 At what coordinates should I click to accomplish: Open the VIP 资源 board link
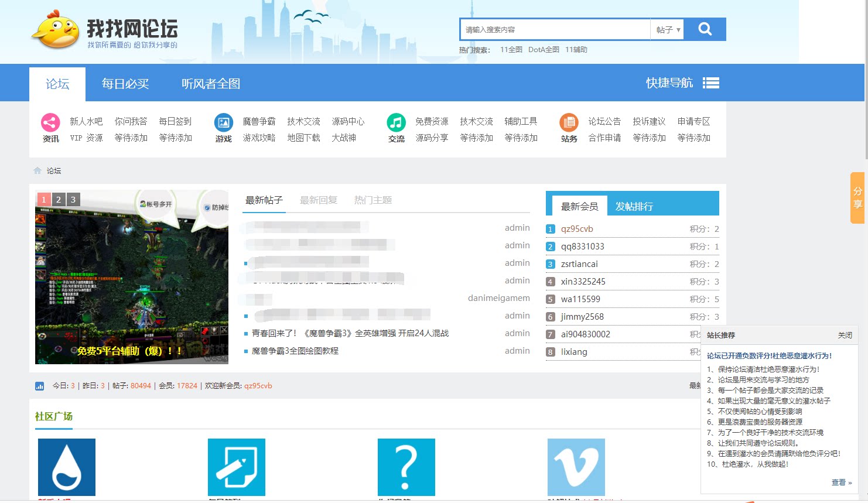(86, 138)
